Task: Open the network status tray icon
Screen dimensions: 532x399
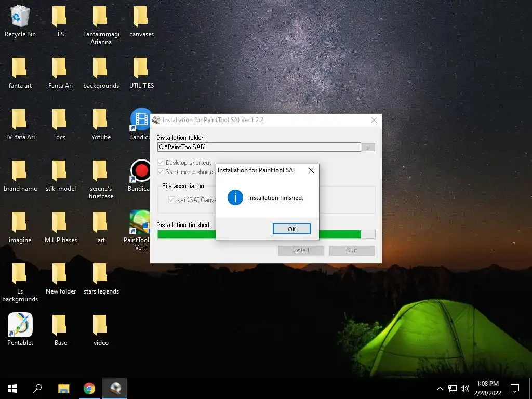Action: click(453, 389)
